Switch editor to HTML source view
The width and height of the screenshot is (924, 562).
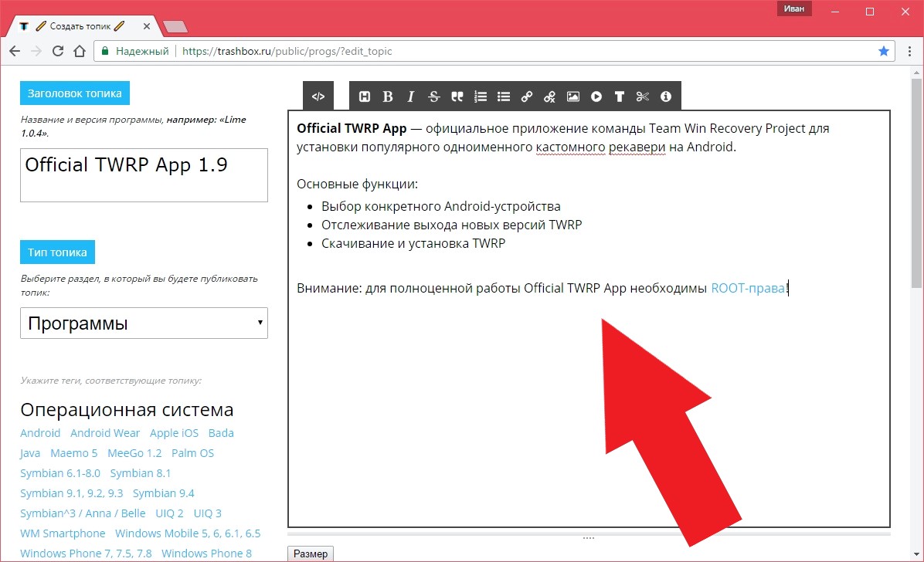tap(318, 96)
